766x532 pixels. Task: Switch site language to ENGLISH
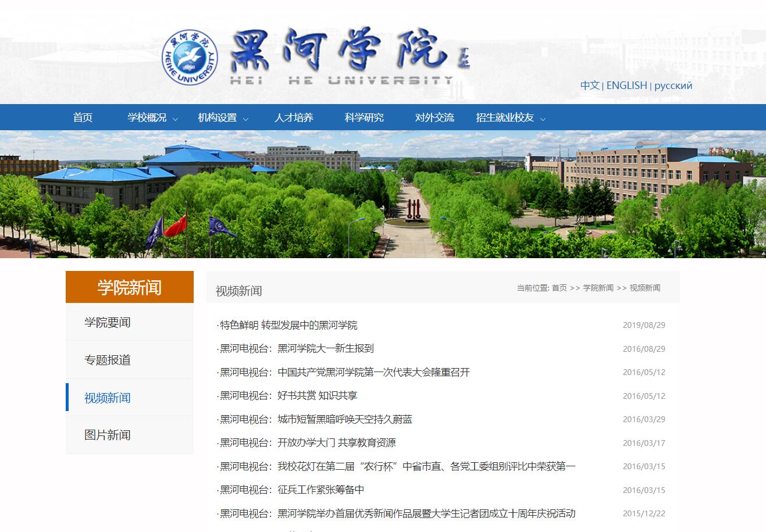pos(626,85)
